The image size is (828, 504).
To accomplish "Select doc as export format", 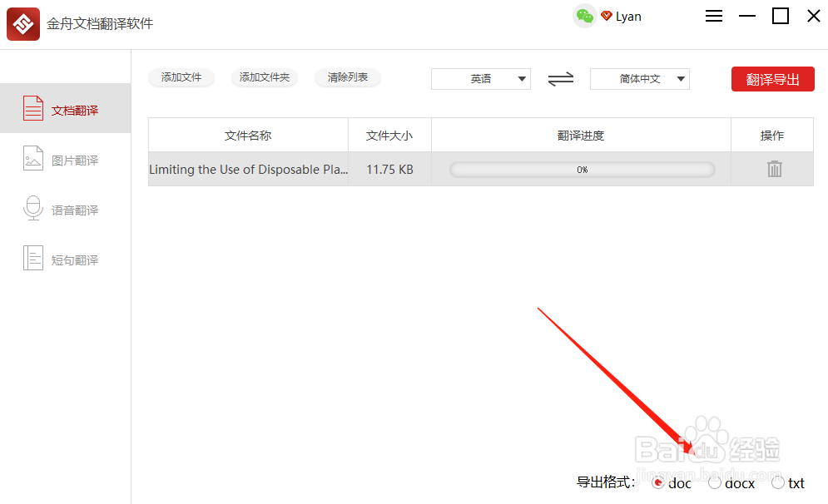I will pos(658,482).
